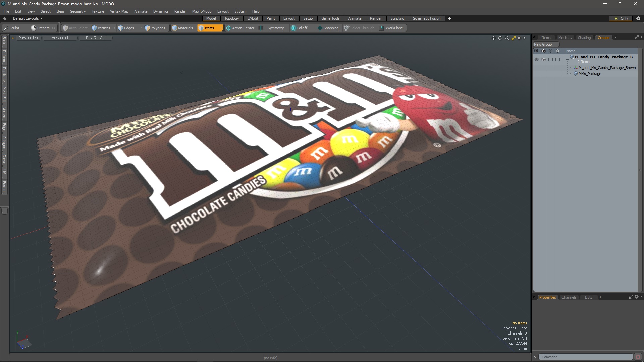Toggle visibility eye for M_and_Ms_Candy_Package group
644x362 pixels.
coord(536,59)
